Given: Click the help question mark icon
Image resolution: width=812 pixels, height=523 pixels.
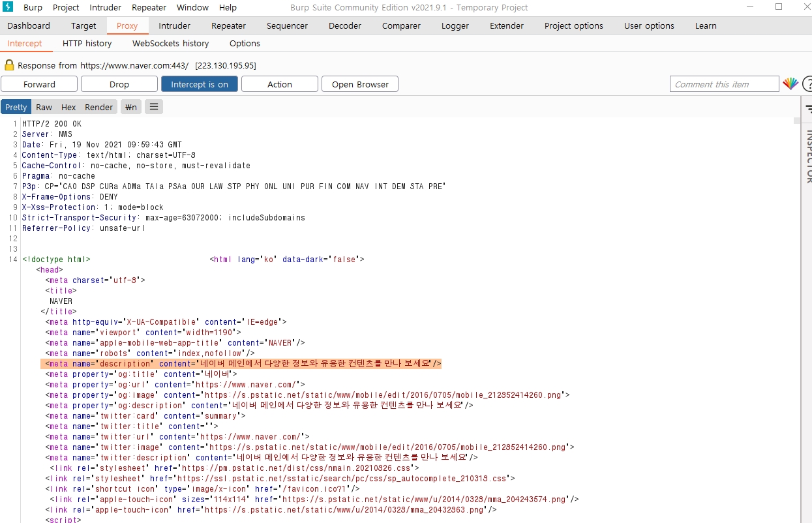Looking at the screenshot, I should coord(807,84).
